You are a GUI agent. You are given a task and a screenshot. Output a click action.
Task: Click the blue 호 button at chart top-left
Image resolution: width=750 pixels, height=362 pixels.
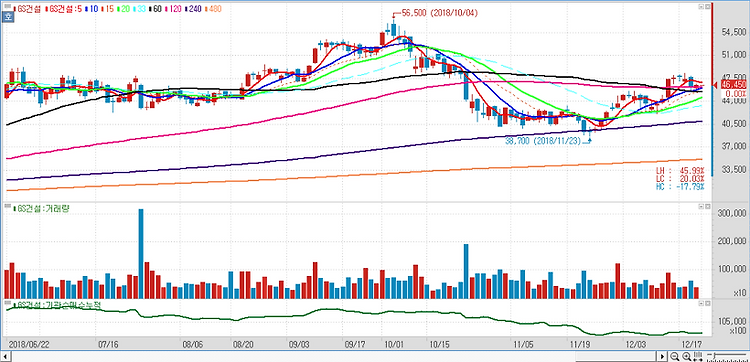point(8,17)
